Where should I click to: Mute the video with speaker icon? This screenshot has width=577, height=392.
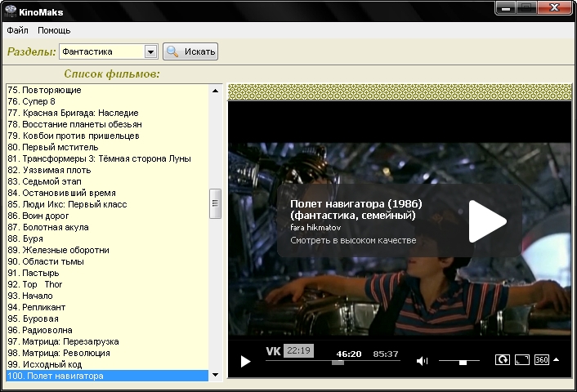click(422, 361)
